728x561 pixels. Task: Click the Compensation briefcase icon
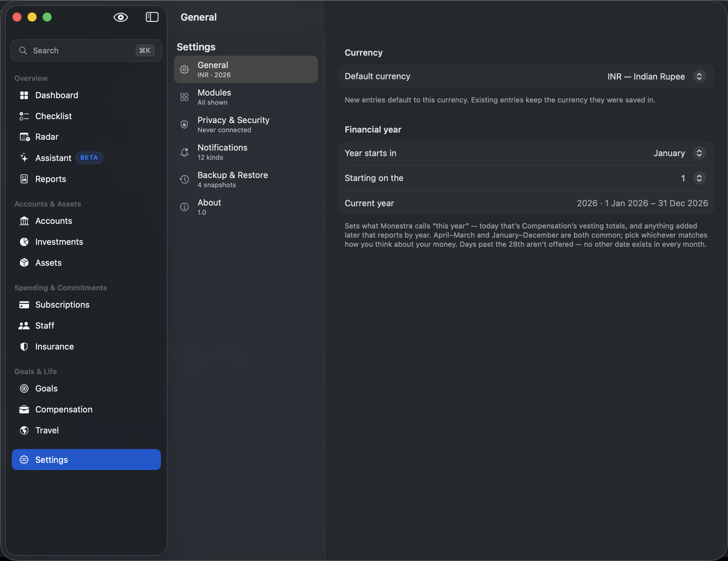coord(24,409)
